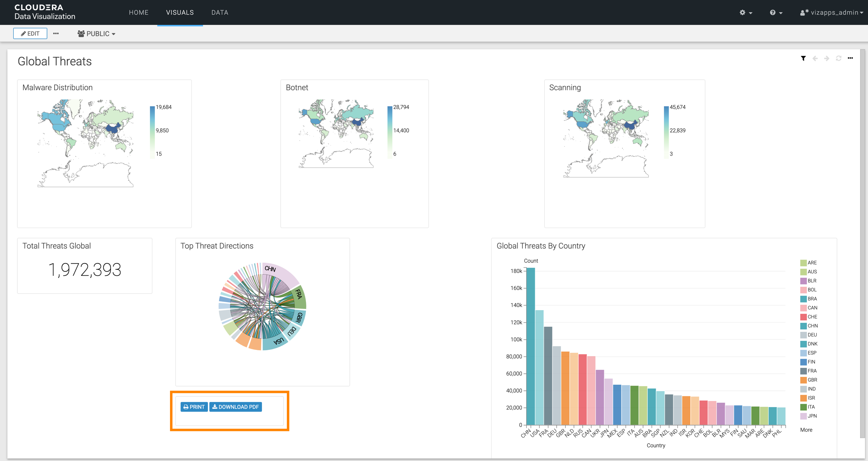
Task: Click the redo forward arrow icon
Action: [826, 58]
